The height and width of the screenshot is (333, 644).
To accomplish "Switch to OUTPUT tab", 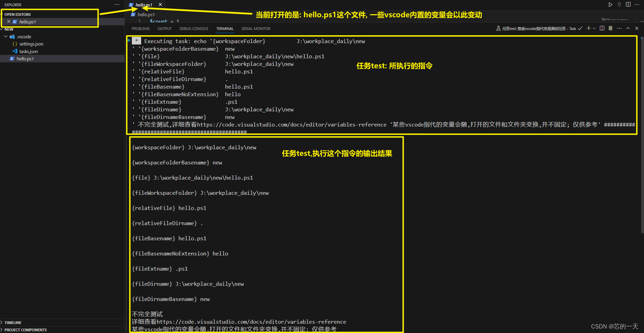I will point(165,29).
